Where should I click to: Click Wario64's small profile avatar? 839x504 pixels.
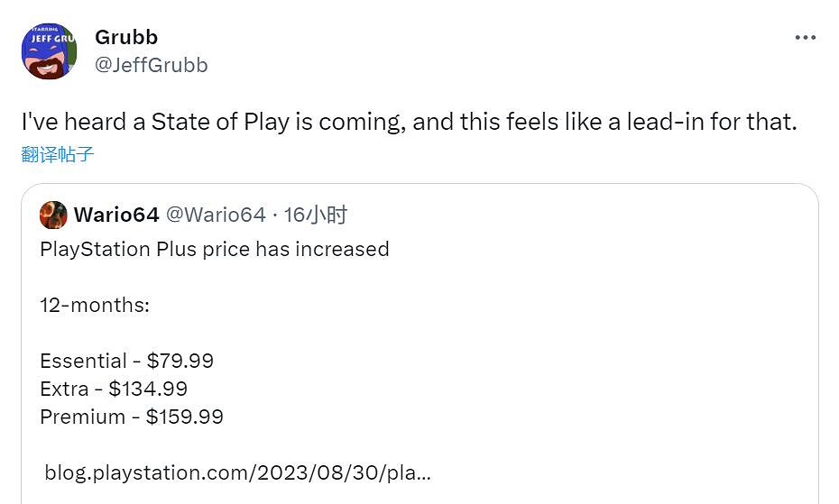[x=54, y=215]
